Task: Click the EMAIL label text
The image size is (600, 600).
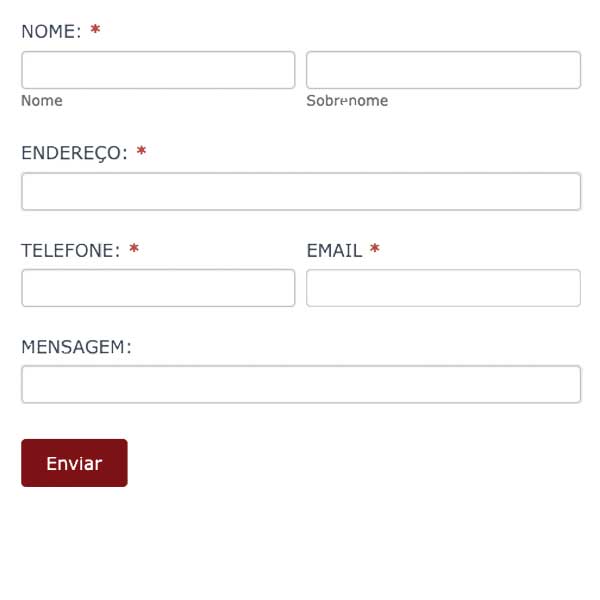Action: [334, 251]
